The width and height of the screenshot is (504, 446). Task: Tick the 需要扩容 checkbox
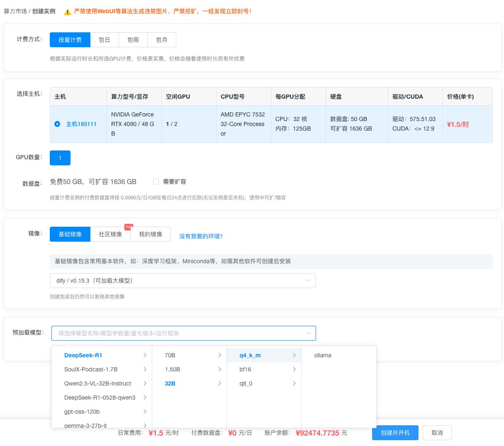pyautogui.click(x=156, y=182)
